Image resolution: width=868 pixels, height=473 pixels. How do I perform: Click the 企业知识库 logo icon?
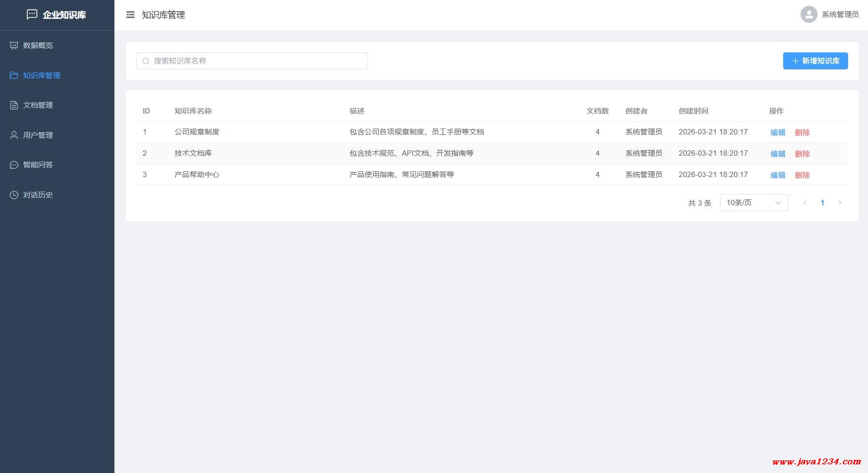(x=32, y=15)
